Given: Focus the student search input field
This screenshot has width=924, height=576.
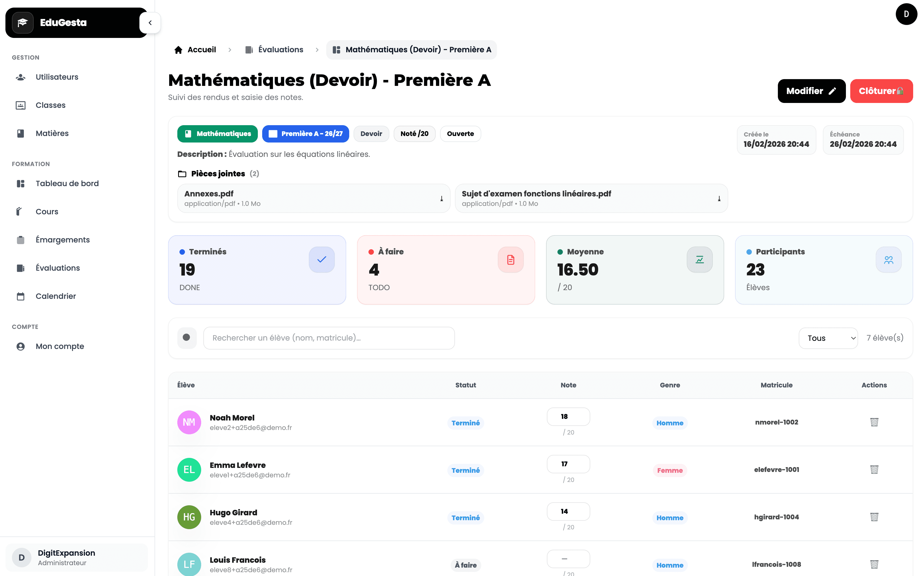Looking at the screenshot, I should (329, 338).
